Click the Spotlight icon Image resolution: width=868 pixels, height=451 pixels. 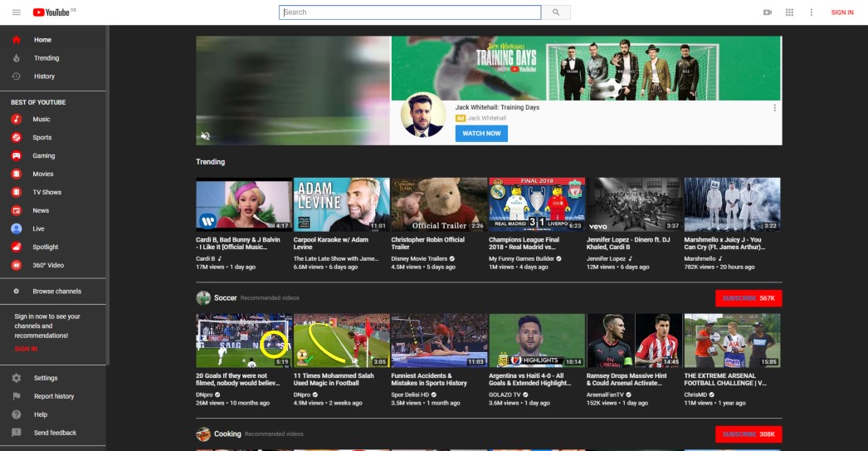tap(17, 248)
